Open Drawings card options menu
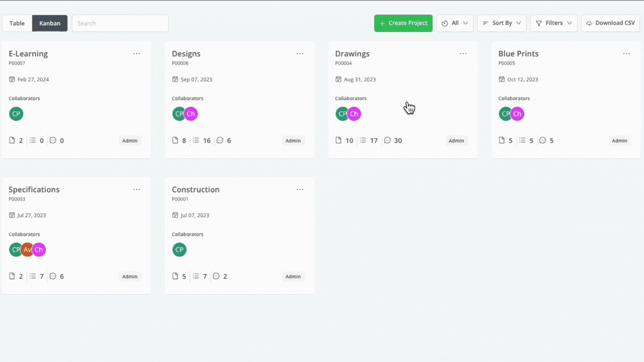This screenshot has width=644, height=362. pyautogui.click(x=463, y=54)
